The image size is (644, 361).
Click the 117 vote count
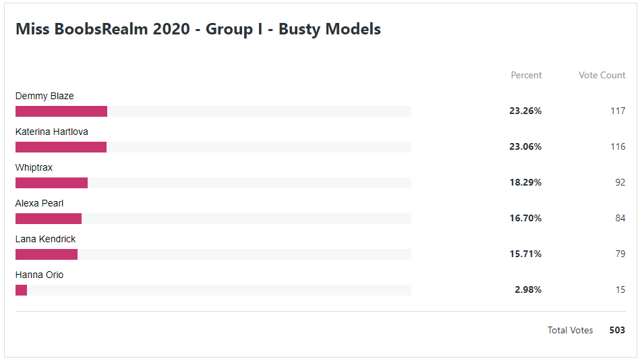coord(618,111)
